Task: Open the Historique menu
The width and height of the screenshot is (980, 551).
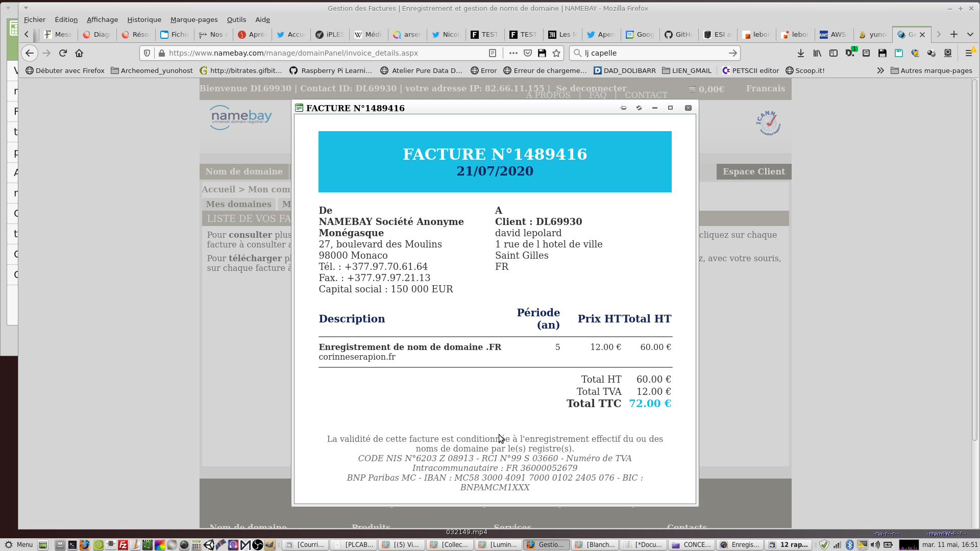Action: coord(144,19)
